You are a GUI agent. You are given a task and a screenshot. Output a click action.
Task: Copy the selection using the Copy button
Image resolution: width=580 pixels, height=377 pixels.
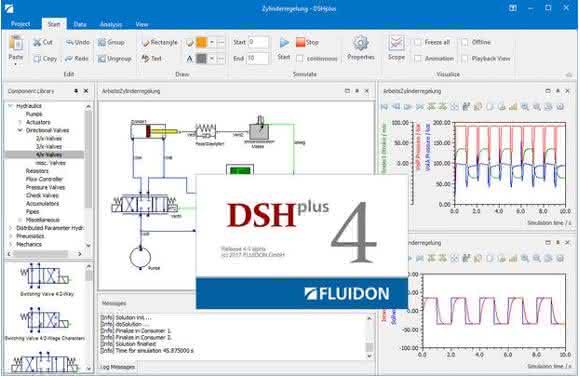(x=45, y=58)
